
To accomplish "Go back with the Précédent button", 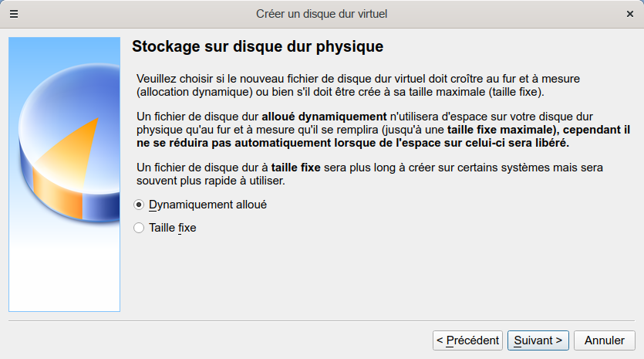I will [467, 340].
